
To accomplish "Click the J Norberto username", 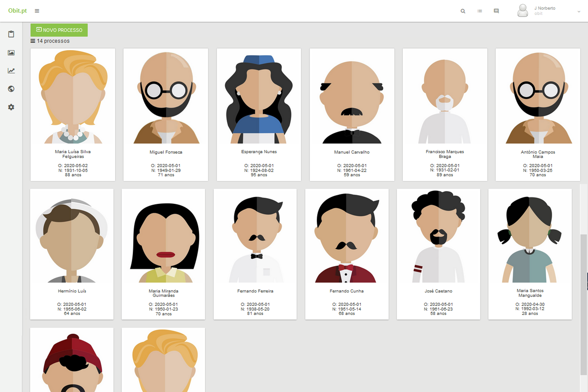I will (x=545, y=8).
